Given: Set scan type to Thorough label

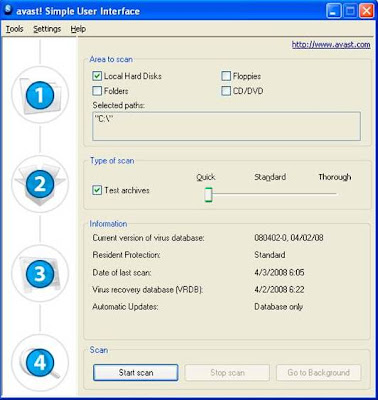Looking at the screenshot, I should point(335,177).
